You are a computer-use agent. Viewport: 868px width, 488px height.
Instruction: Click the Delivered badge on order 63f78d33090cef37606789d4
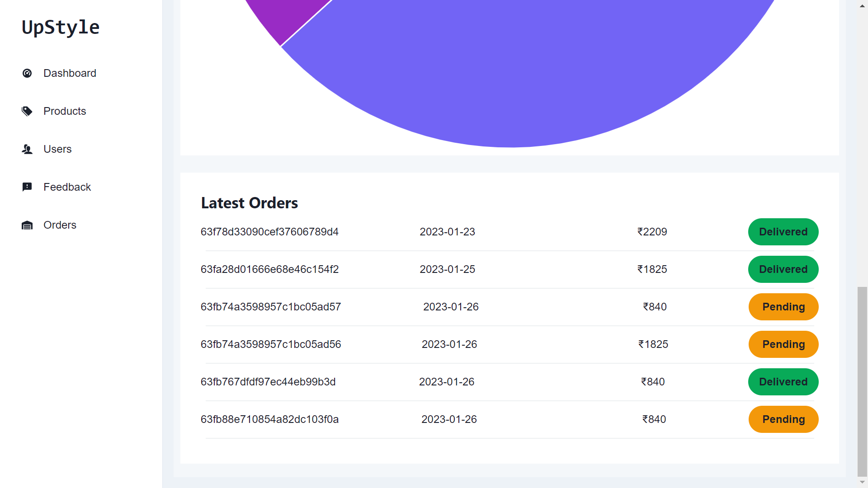coord(783,232)
